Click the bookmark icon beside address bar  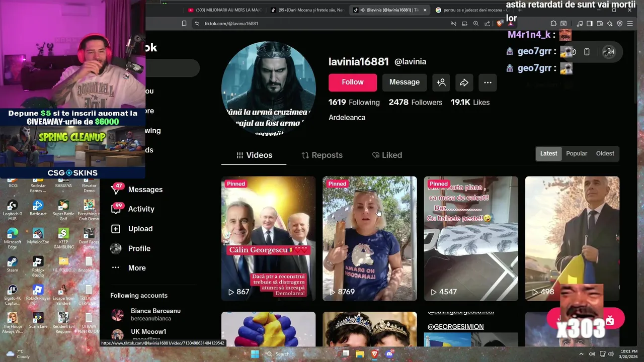184,24
